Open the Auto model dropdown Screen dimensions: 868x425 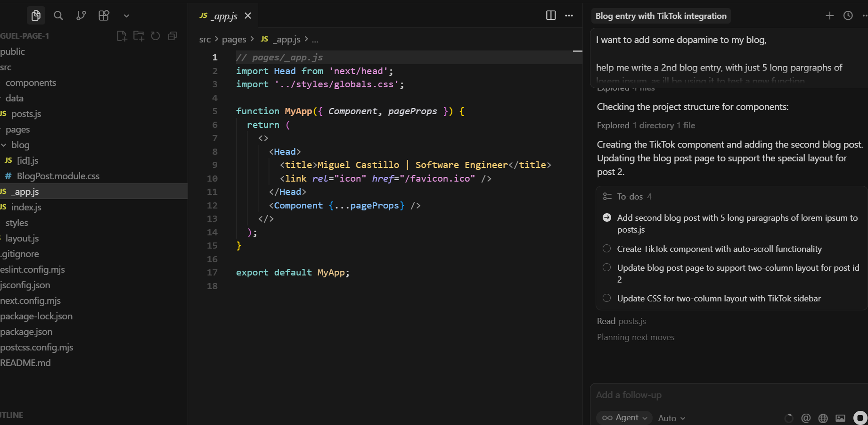point(671,418)
